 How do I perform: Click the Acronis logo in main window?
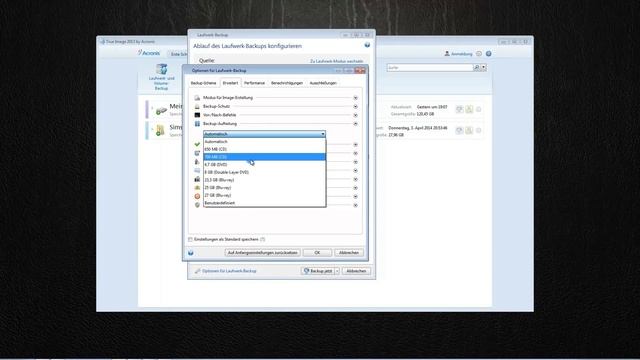[x=149, y=53]
